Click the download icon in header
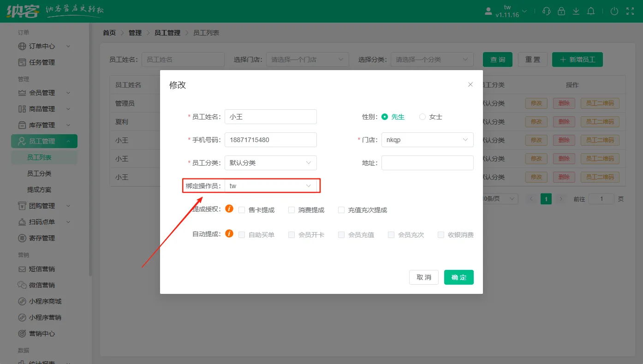This screenshot has width=643, height=364. pyautogui.click(x=576, y=11)
